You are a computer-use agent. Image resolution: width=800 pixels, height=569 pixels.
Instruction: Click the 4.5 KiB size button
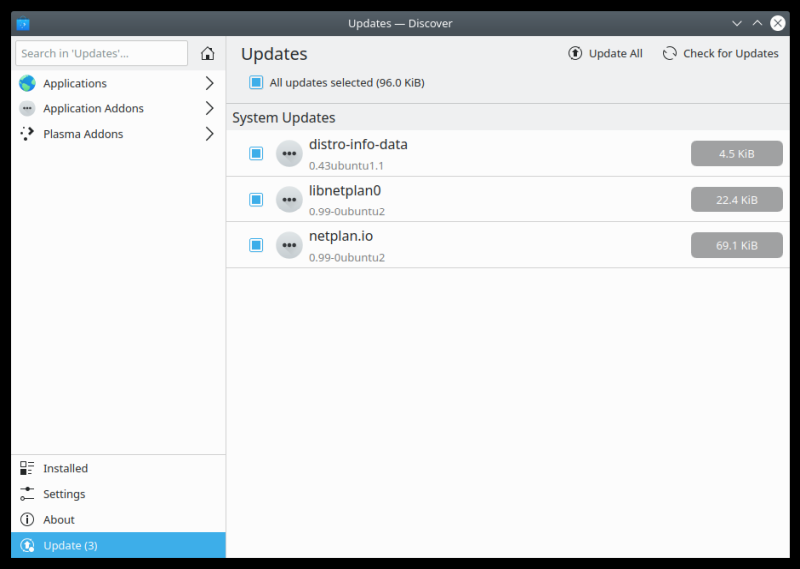[x=737, y=154]
